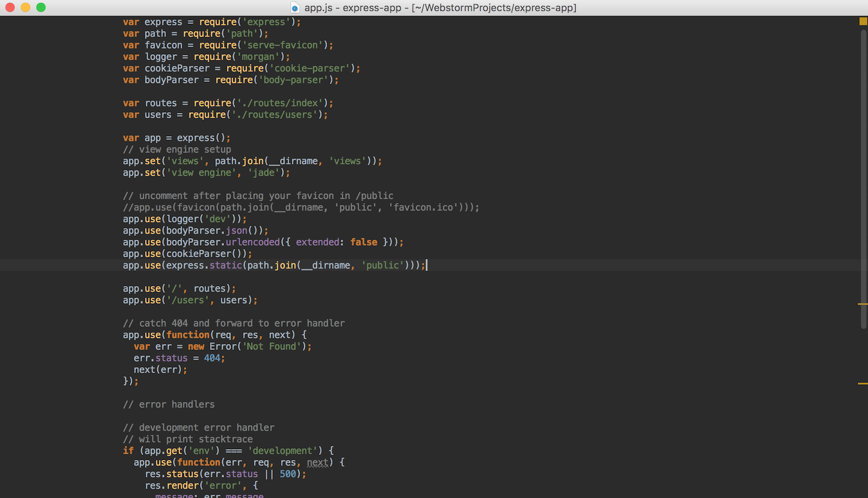This screenshot has width=868, height=498.
Task: Close the app.js editor window
Action: [x=9, y=8]
